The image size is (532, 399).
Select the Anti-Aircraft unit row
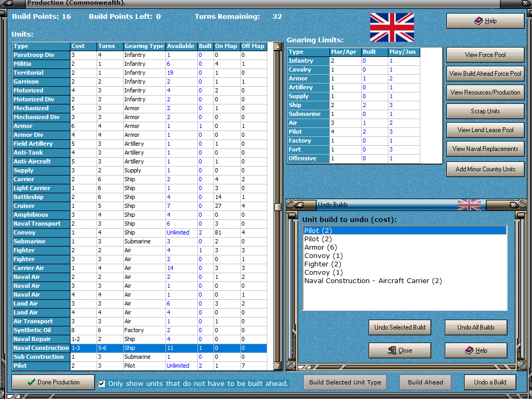click(139, 161)
